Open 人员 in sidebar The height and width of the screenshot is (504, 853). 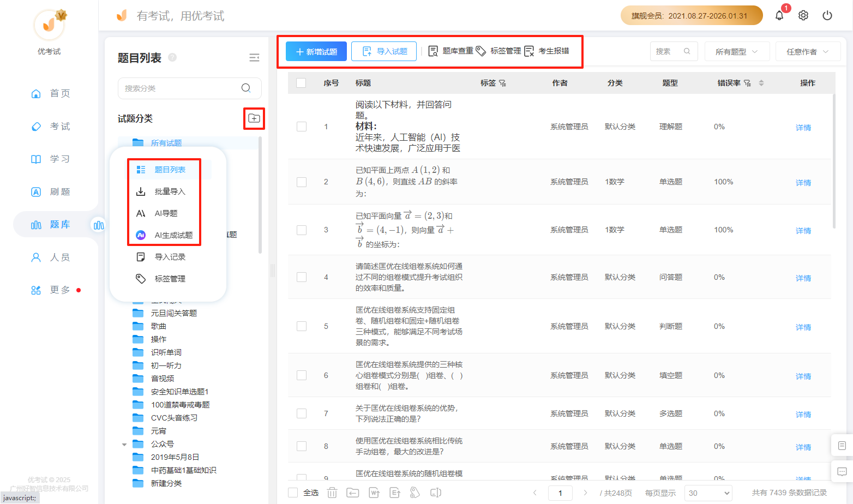click(x=50, y=257)
